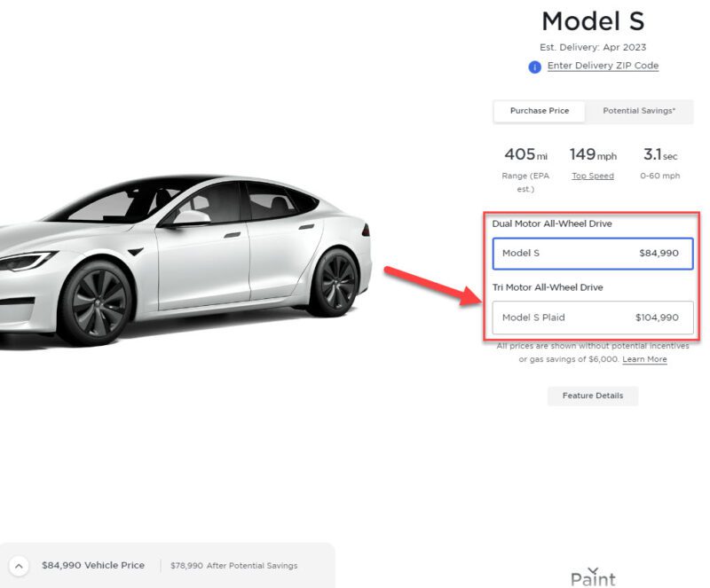Click the 149 mph Top Speed value
This screenshot has height=588, width=710.
pyautogui.click(x=593, y=155)
